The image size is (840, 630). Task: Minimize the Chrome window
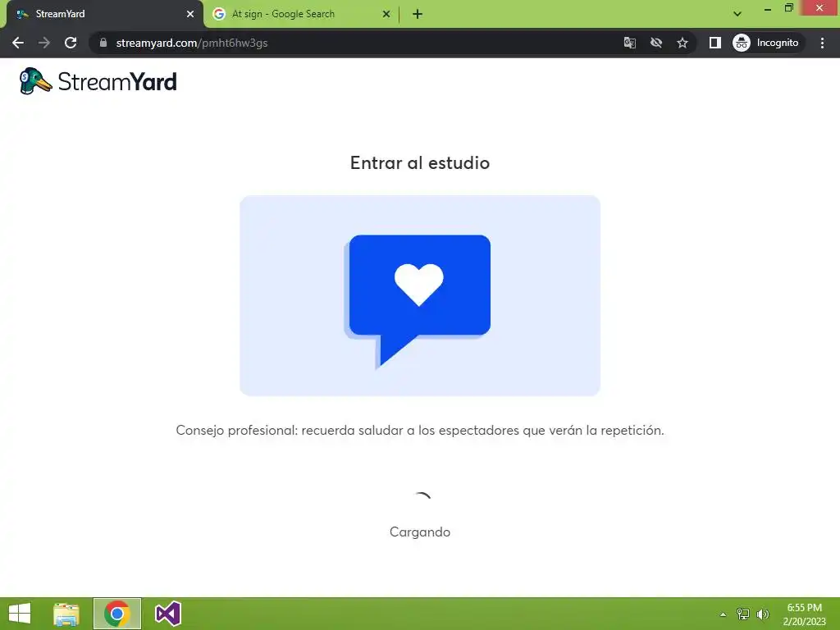[x=768, y=8]
